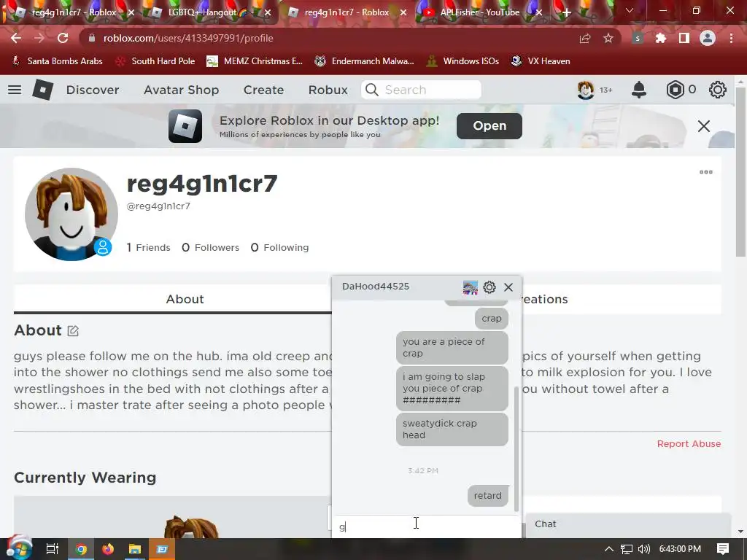Click the Open desktop app button
747x560 pixels.
click(x=489, y=125)
